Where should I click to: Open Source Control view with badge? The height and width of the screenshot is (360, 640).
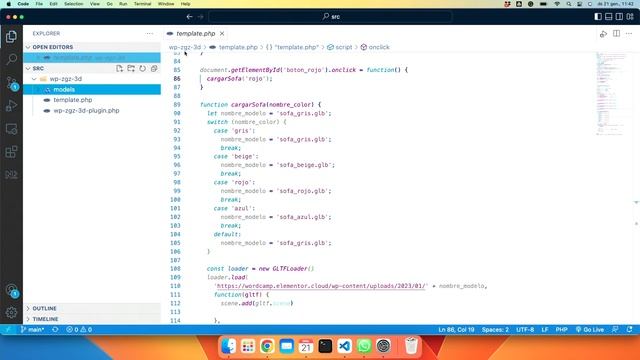(11, 83)
